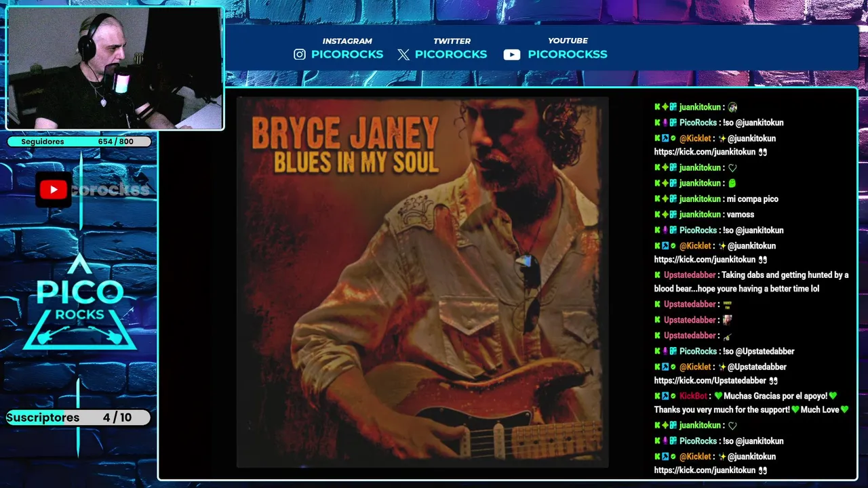
Task: Click the Instagram icon in the header
Action: coord(300,54)
